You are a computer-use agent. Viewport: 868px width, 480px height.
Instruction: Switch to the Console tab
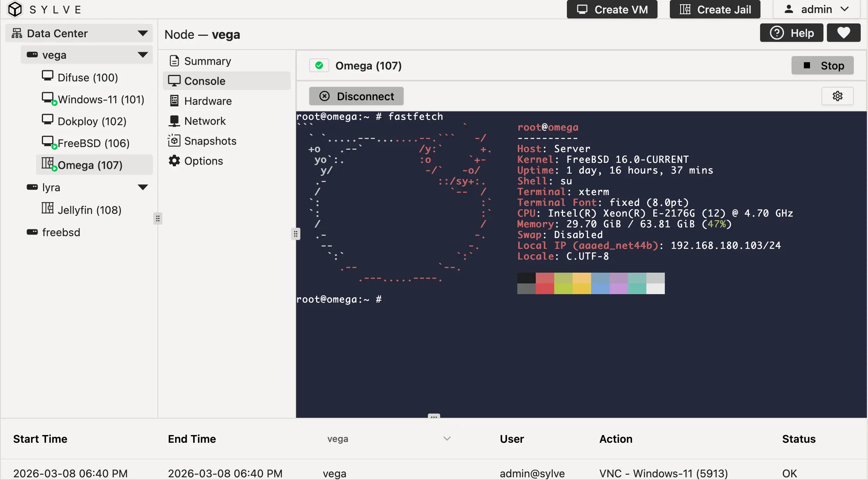pos(205,81)
